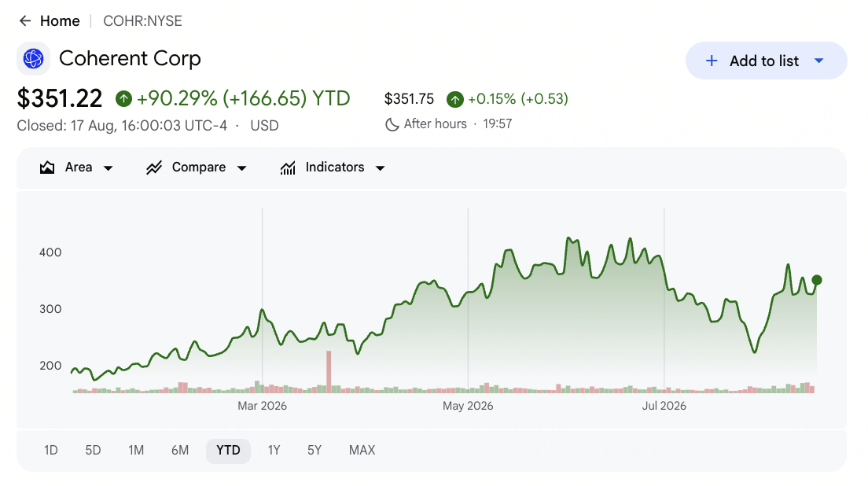
Task: Click the back arrow icon
Action: click(25, 21)
